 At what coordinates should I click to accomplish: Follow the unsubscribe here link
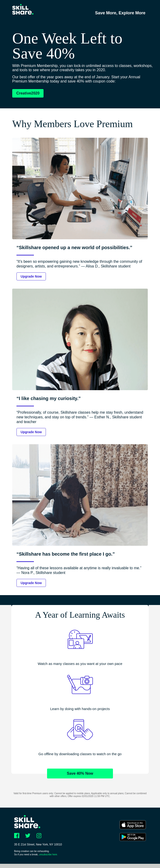tap(48, 855)
